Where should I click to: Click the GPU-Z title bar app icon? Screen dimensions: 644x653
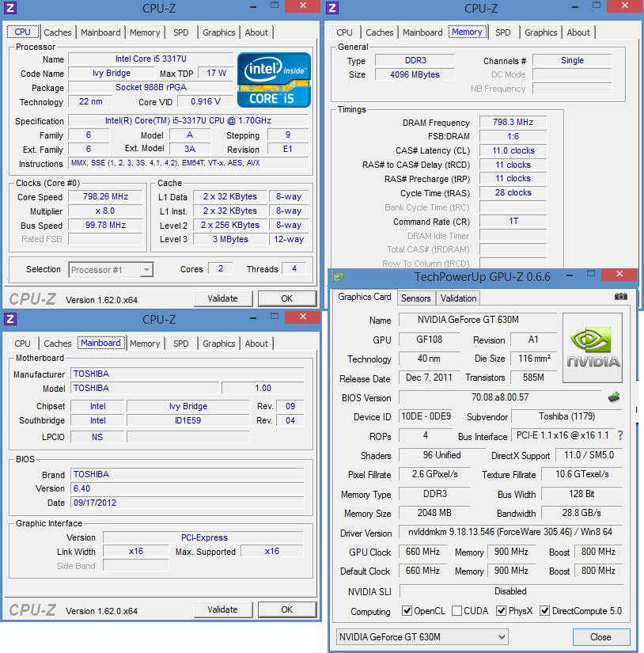coord(338,276)
